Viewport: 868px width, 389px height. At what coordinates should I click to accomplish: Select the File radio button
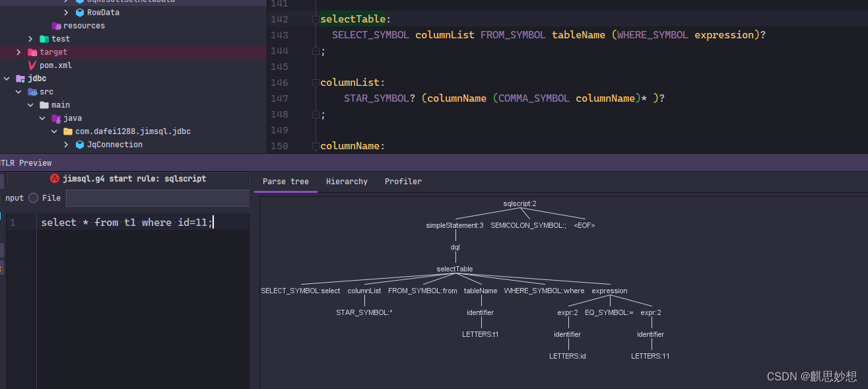coord(33,197)
